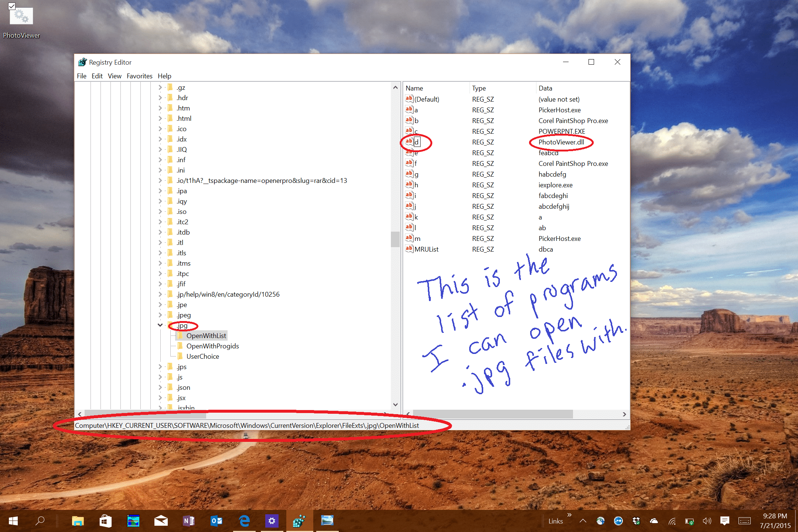798x532 pixels.
Task: Show hidden tray icons chevron
Action: [583, 521]
